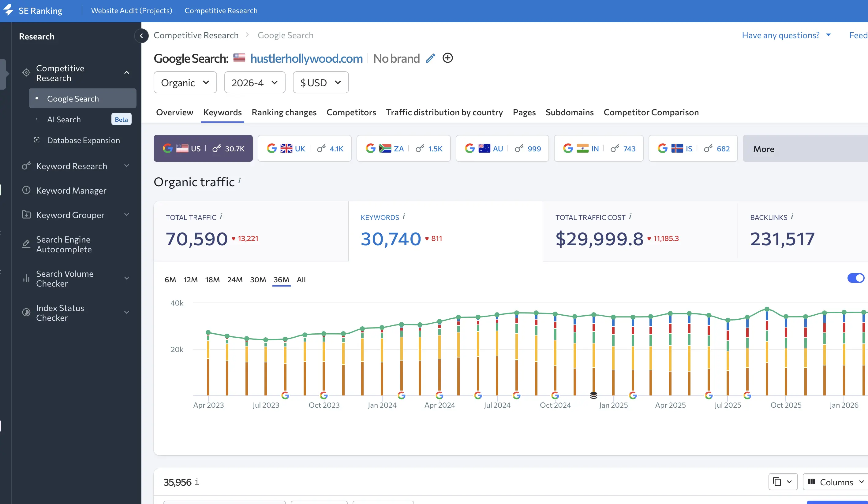Image resolution: width=868 pixels, height=504 pixels.
Task: Click the database marker on the chart timeline
Action: [x=593, y=395]
